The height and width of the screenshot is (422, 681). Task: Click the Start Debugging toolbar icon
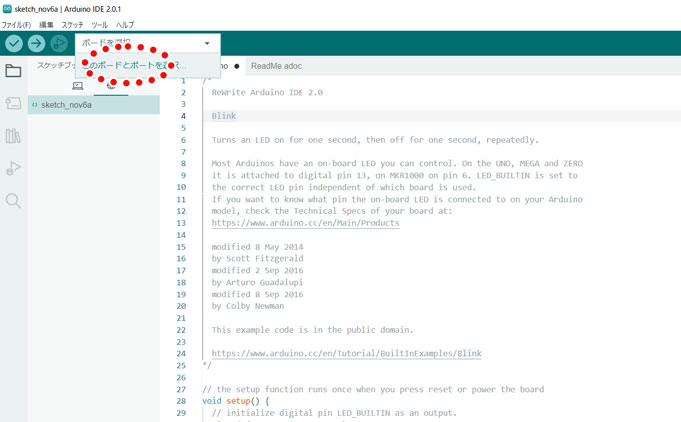click(x=59, y=43)
